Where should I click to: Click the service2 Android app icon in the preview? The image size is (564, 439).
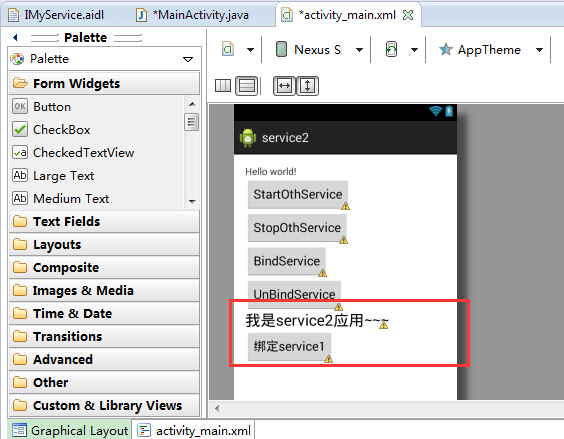tap(248, 138)
